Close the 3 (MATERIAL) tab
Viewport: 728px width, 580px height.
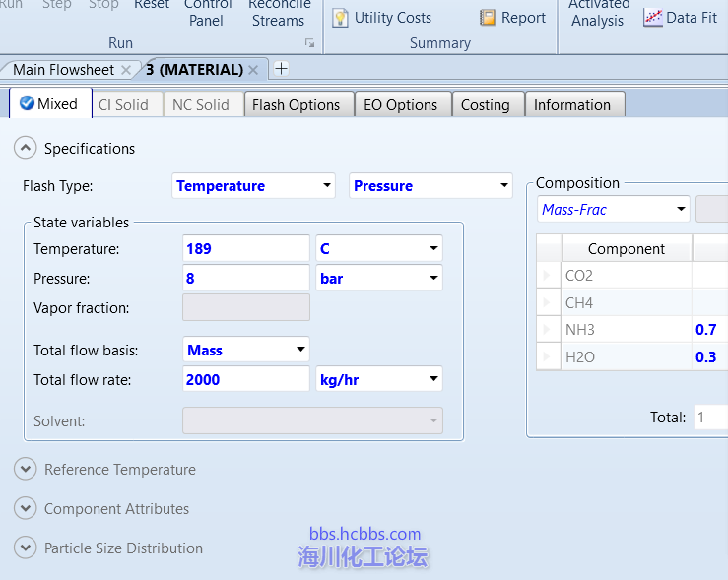(x=253, y=70)
